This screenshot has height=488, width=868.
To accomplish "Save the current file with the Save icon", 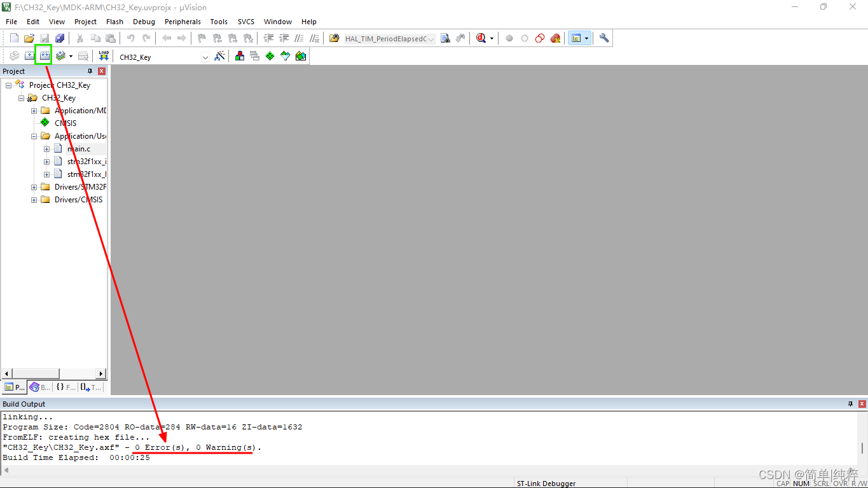I will point(45,38).
